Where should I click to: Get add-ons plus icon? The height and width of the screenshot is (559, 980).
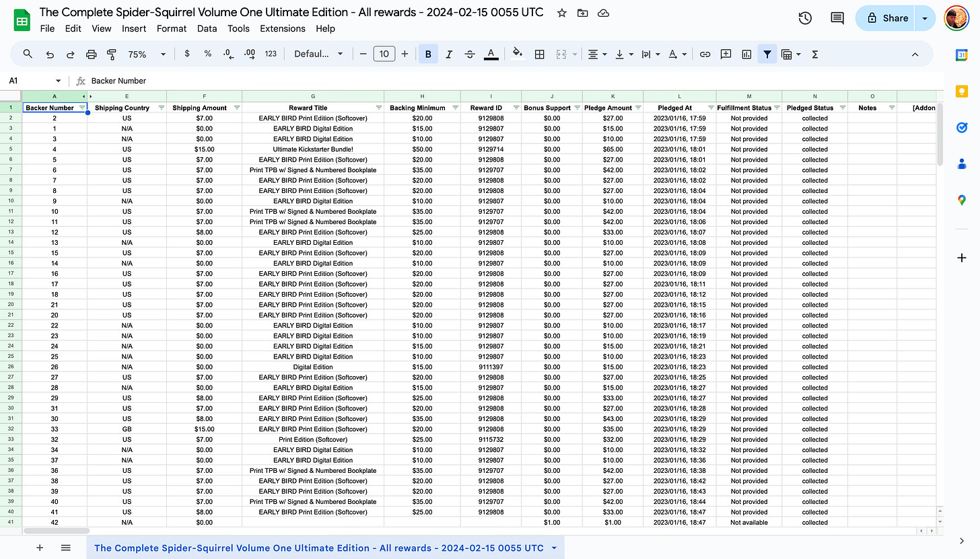tap(962, 258)
